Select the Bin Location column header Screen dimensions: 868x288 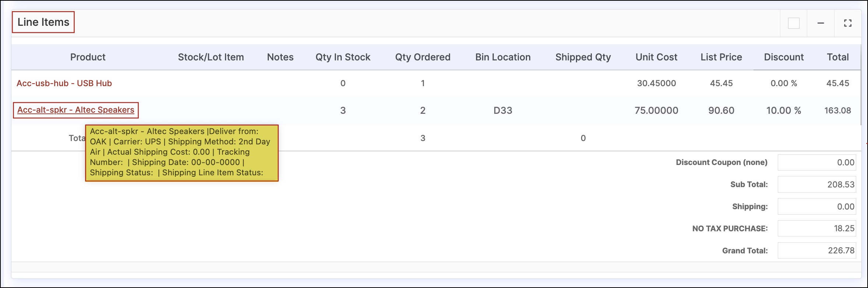503,57
